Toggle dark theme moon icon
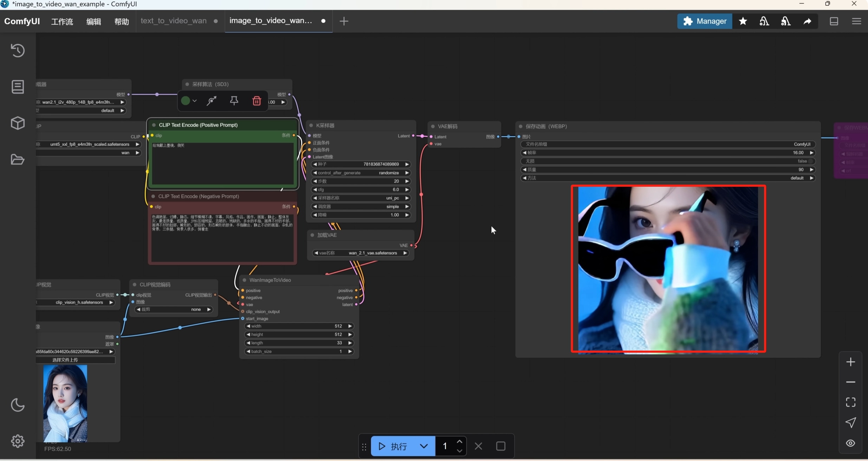The image size is (868, 461). coord(18,405)
